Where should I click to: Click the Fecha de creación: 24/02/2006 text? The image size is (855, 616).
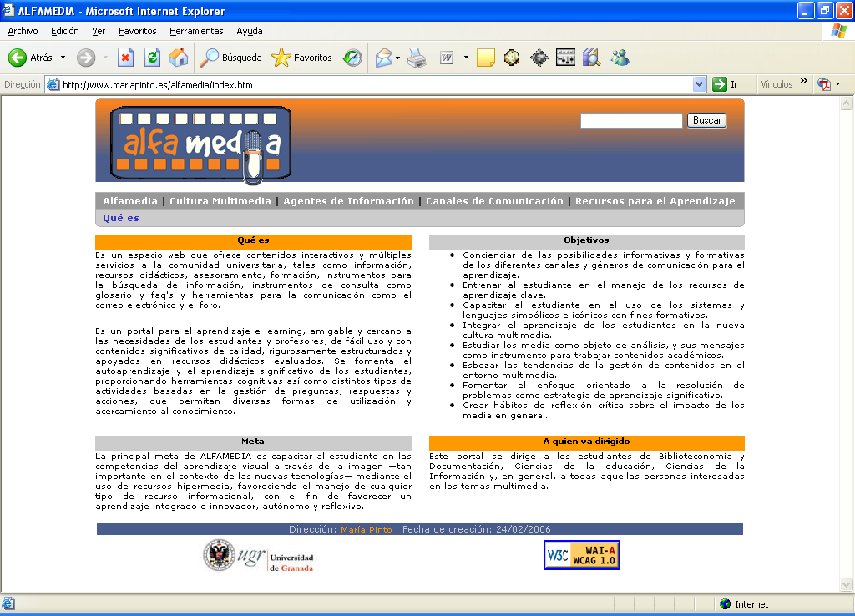[477, 529]
